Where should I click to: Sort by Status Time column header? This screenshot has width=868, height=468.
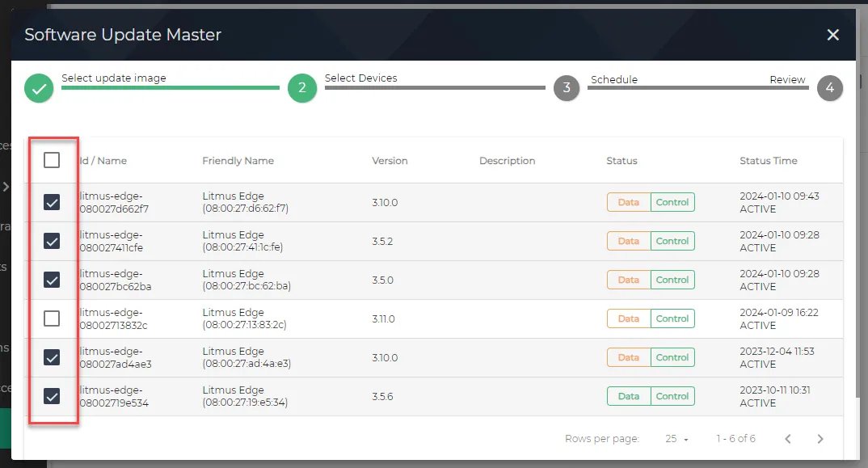pyautogui.click(x=769, y=161)
